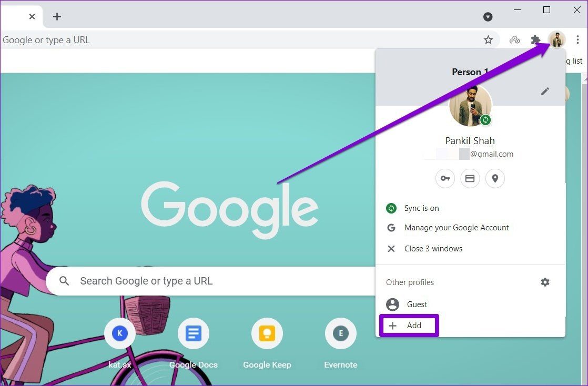Bookmark this page with the star icon
588x386 pixels.
click(488, 40)
